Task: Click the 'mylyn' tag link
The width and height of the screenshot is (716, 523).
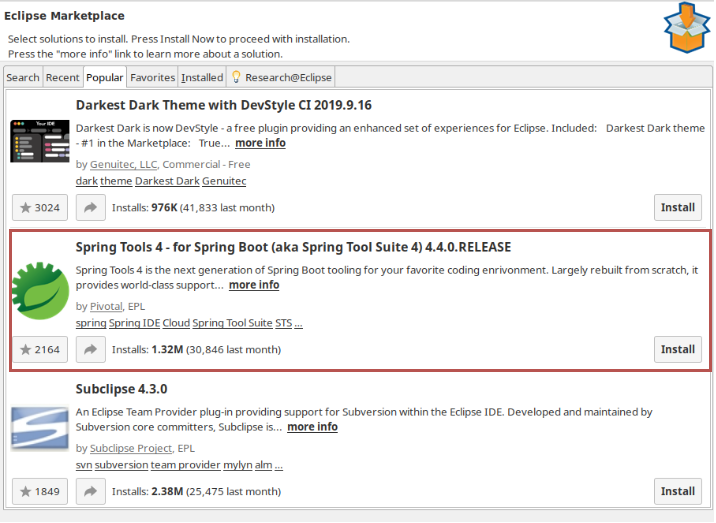Action: (237, 465)
